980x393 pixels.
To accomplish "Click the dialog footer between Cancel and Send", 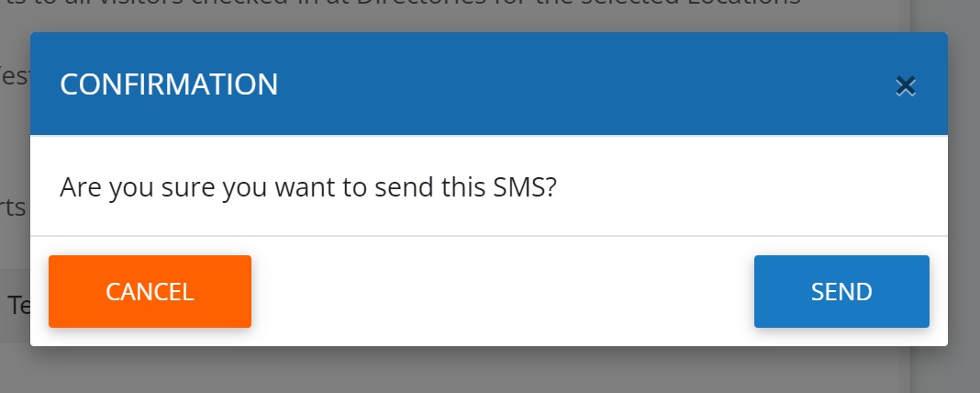I will [x=503, y=292].
